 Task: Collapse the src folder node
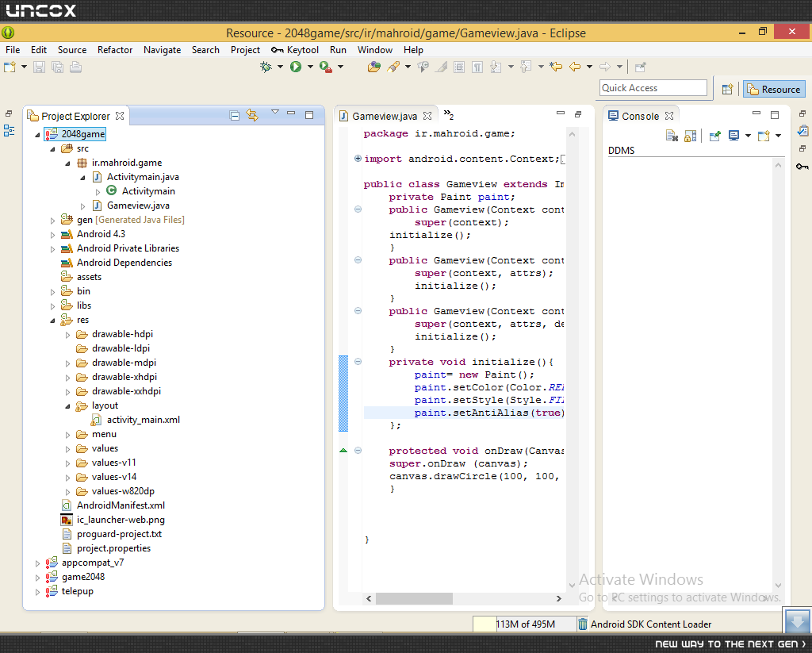(x=52, y=149)
